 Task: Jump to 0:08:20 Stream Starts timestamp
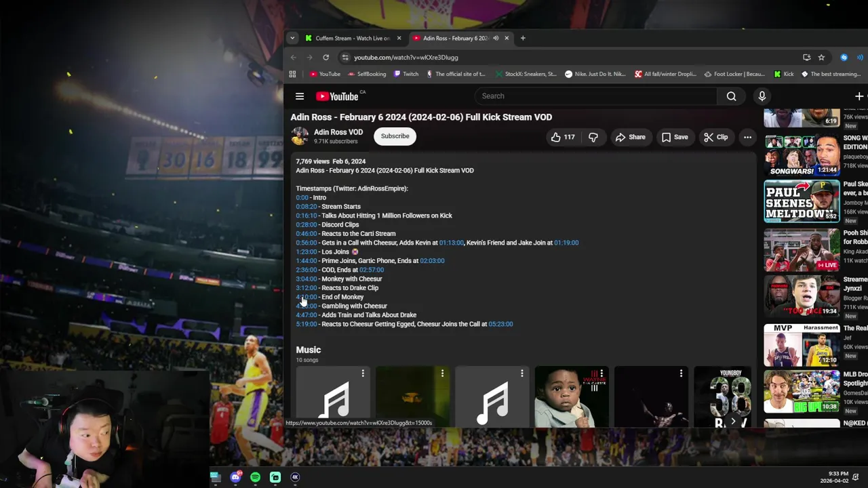[307, 207]
